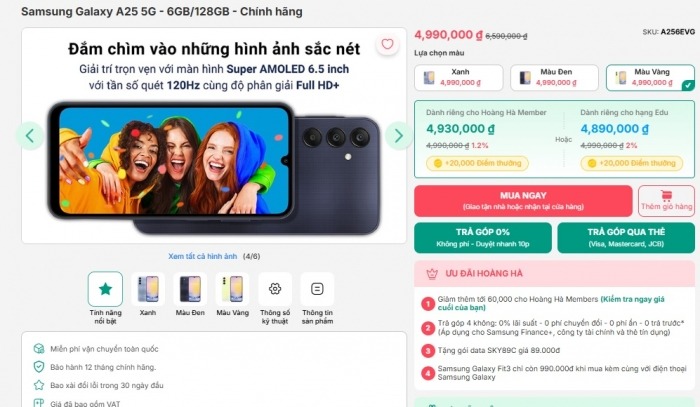Go to previous product image arrow
Viewport: 700px width, 407px height.
[30, 135]
